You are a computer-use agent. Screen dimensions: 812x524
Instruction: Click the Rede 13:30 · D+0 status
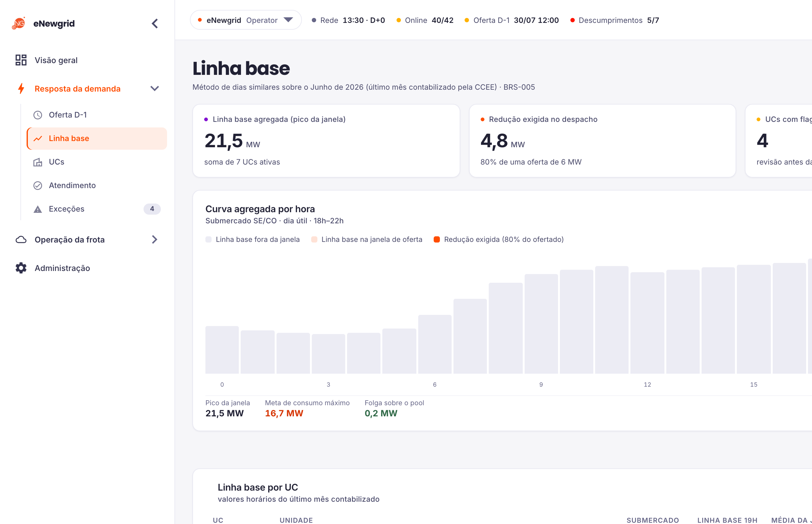(x=348, y=20)
